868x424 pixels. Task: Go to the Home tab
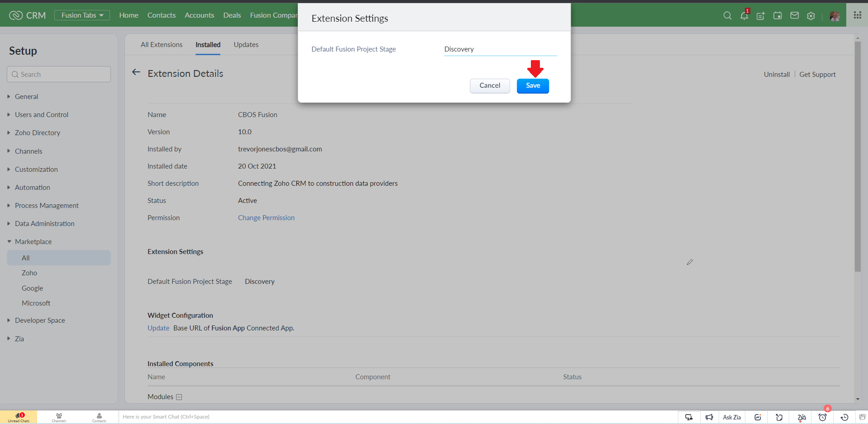pyautogui.click(x=129, y=15)
